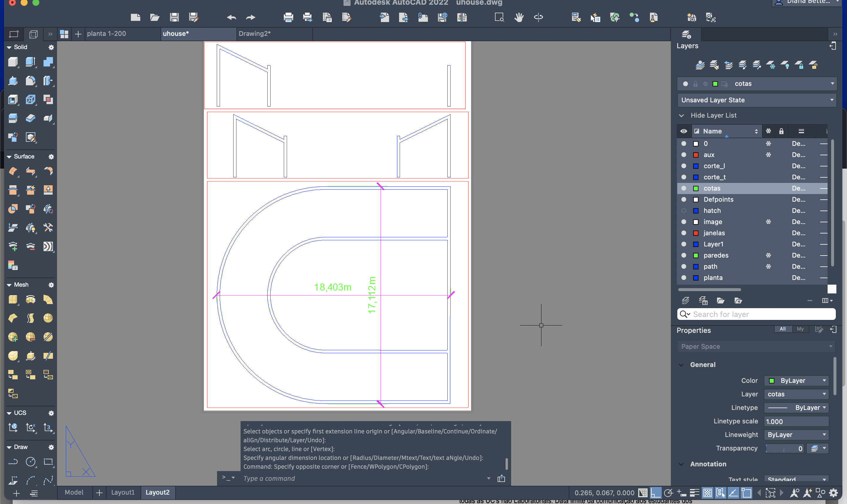Click the All properties filter button
Screen dimensions: 847x504
click(x=783, y=329)
